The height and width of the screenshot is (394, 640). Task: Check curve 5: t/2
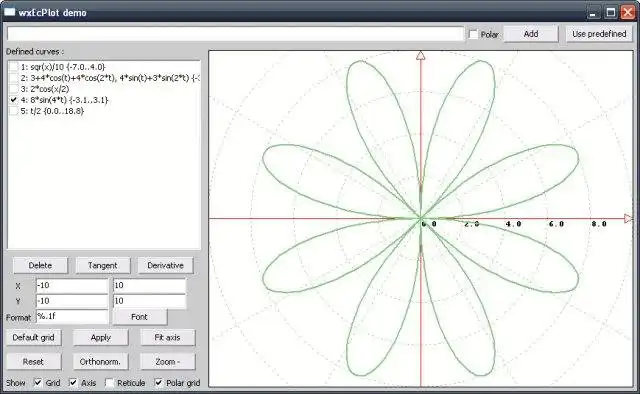tap(14, 111)
